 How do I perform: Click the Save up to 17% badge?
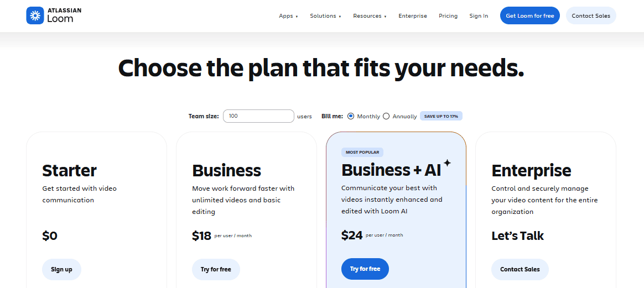[441, 116]
